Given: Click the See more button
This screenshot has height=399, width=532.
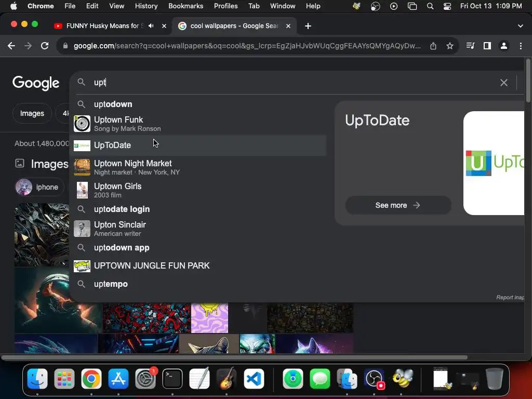Looking at the screenshot, I should (x=398, y=205).
